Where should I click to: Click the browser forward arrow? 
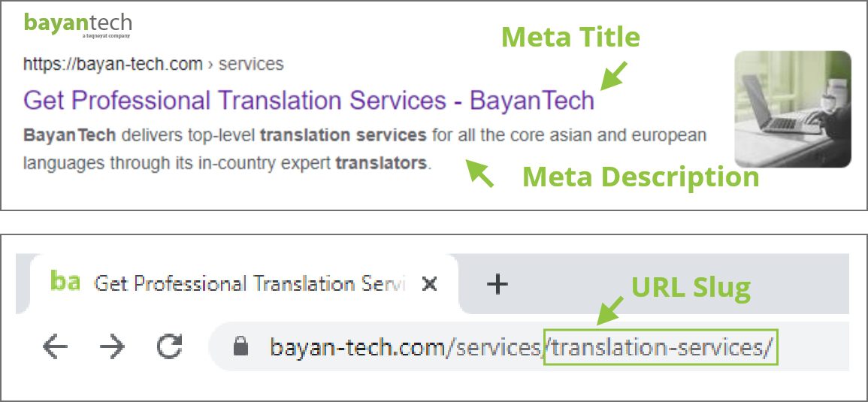click(112, 347)
